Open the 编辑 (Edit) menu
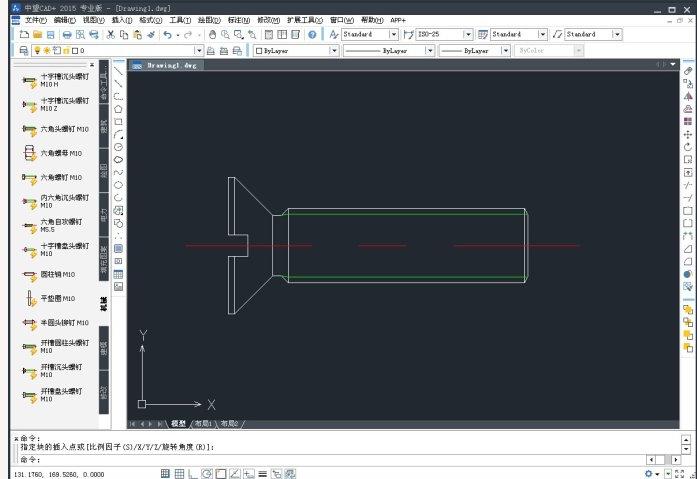 [x=64, y=20]
